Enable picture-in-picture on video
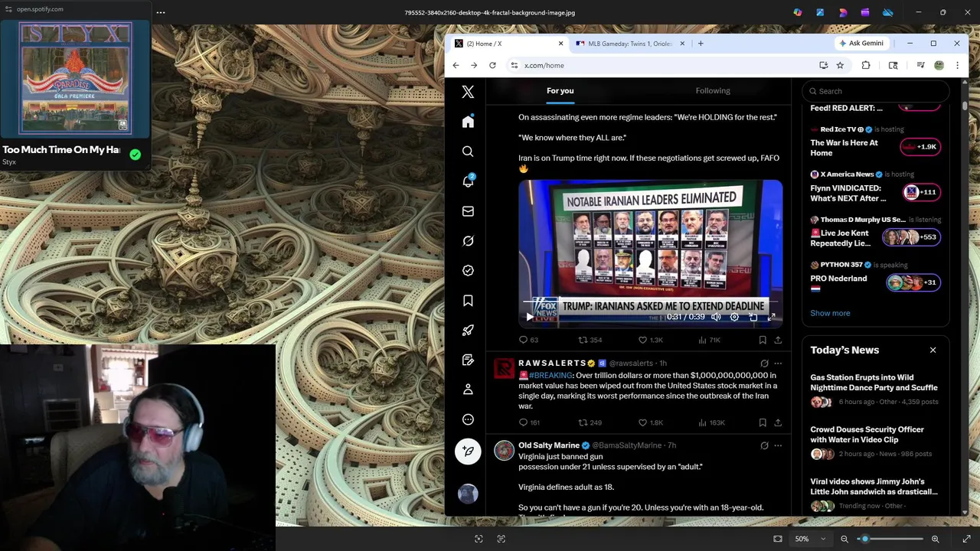This screenshot has width=980, height=551. (753, 317)
